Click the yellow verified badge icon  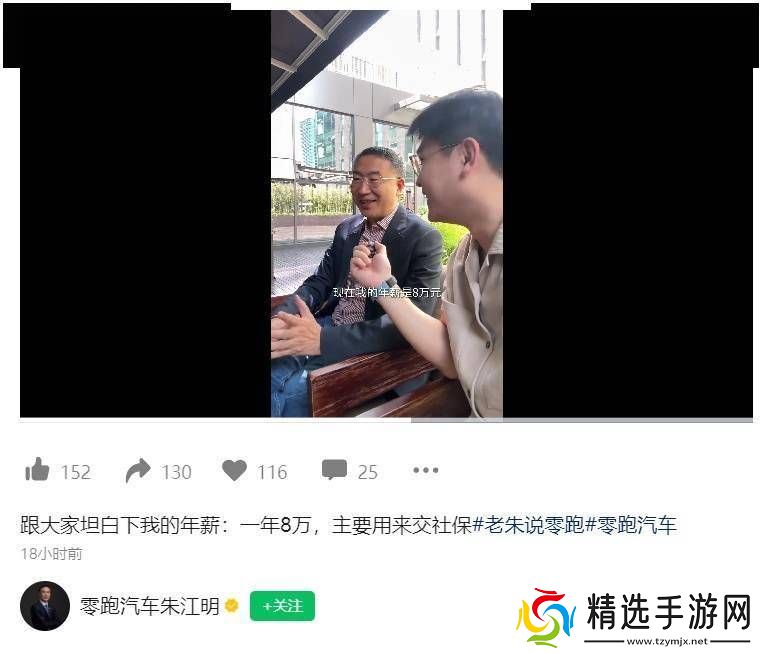(x=232, y=605)
